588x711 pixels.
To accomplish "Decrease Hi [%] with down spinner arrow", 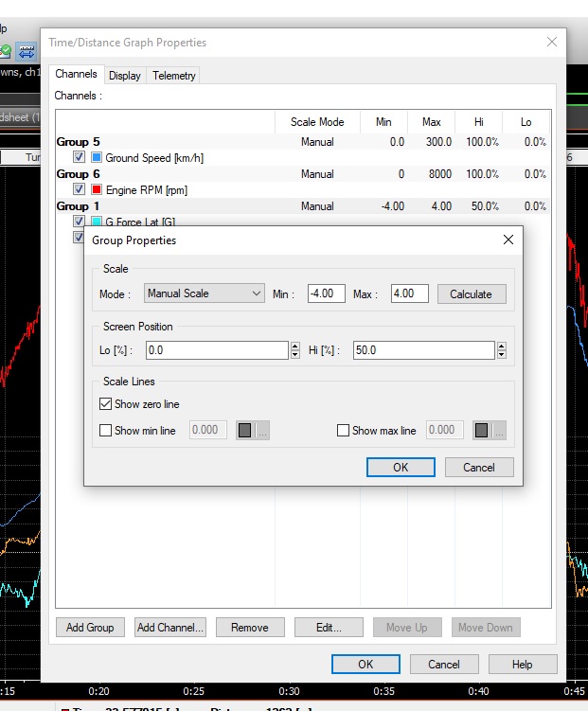I will coord(502,355).
